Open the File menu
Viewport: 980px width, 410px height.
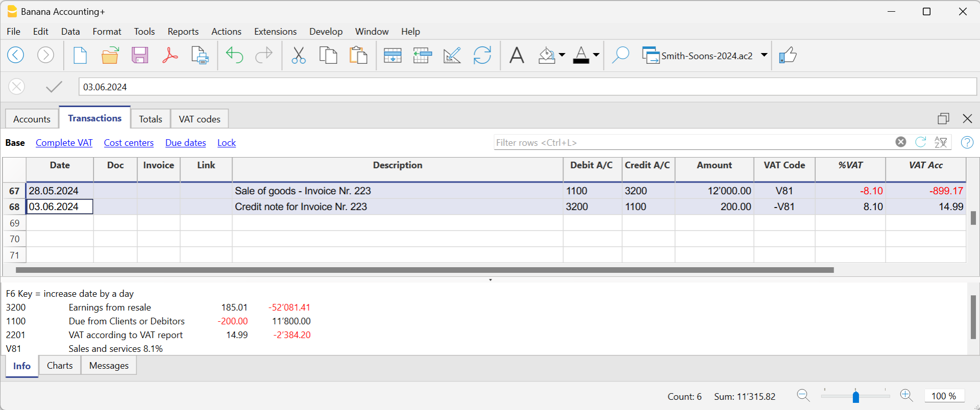coord(14,32)
